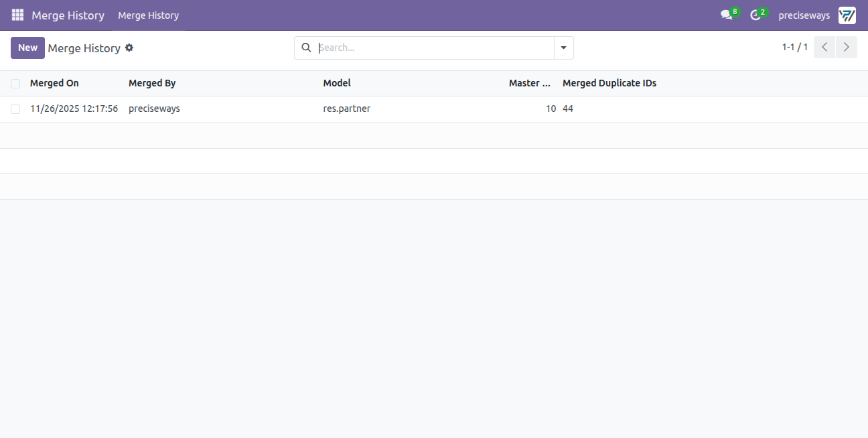868x438 pixels.
Task: Click the Merge History app title
Action: coord(68,15)
